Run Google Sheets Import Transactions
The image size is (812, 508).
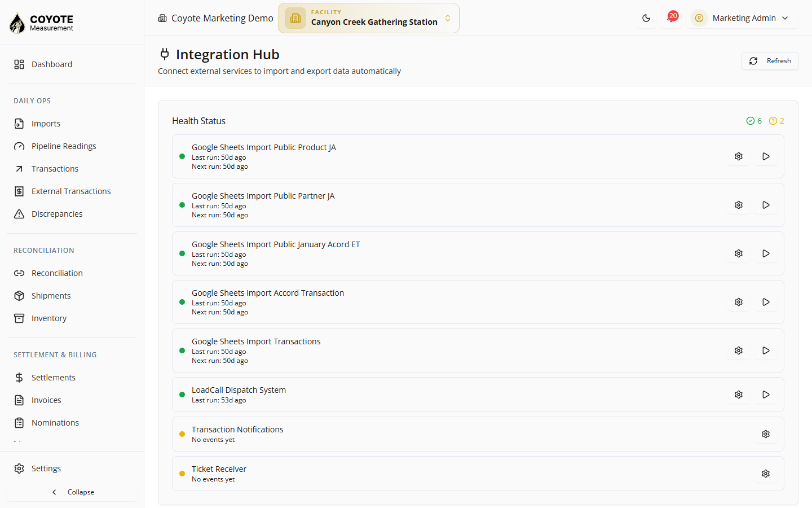click(766, 351)
